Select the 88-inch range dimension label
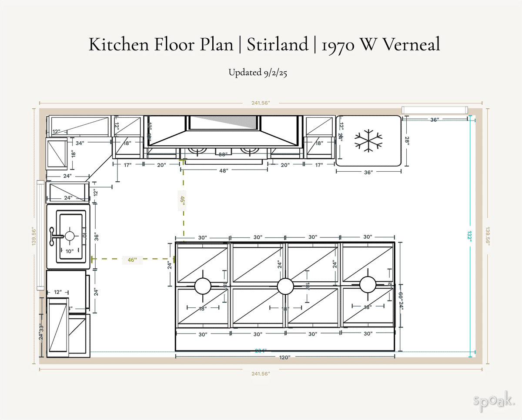 click(x=223, y=154)
